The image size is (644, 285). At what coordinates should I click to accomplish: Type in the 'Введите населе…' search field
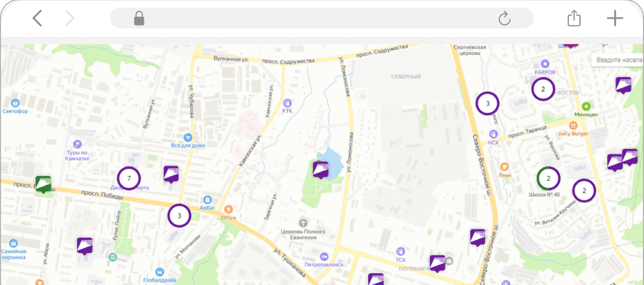pyautogui.click(x=618, y=60)
